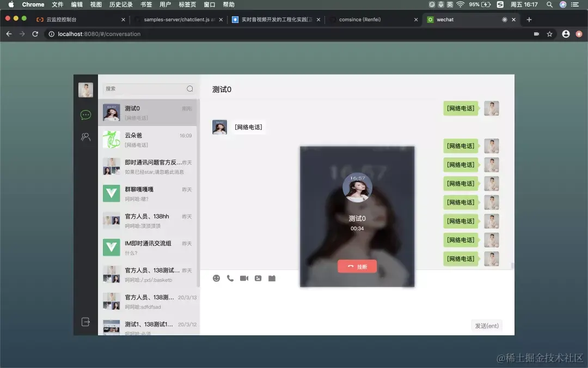Open the 书签 menu in the menu bar
This screenshot has height=368, width=588.
click(x=145, y=4)
